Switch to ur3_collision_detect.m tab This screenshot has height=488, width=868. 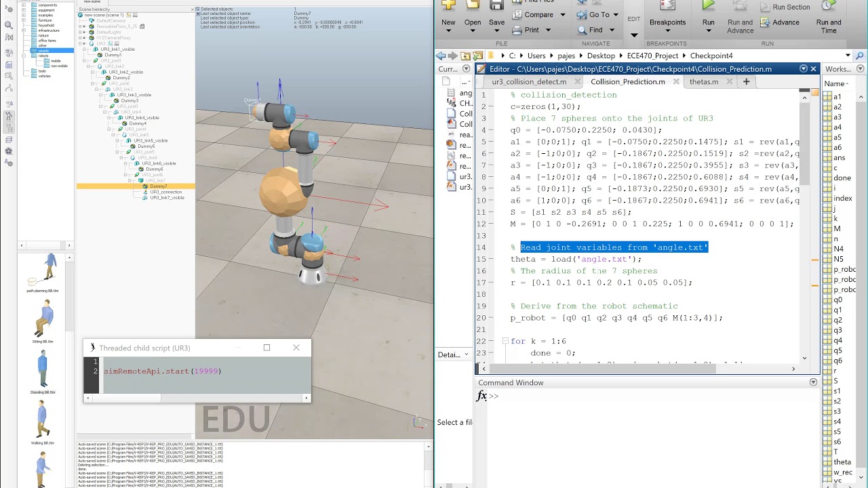[529, 82]
